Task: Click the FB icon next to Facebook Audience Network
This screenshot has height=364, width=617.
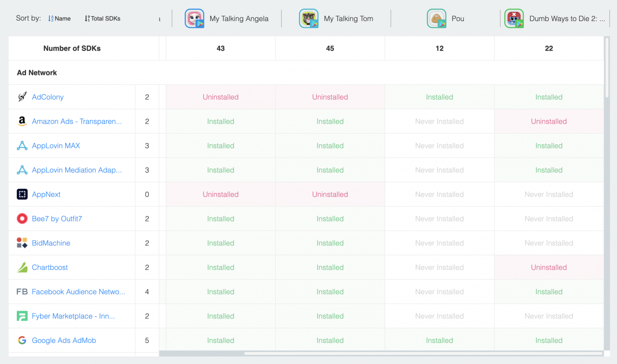Action: (x=22, y=291)
